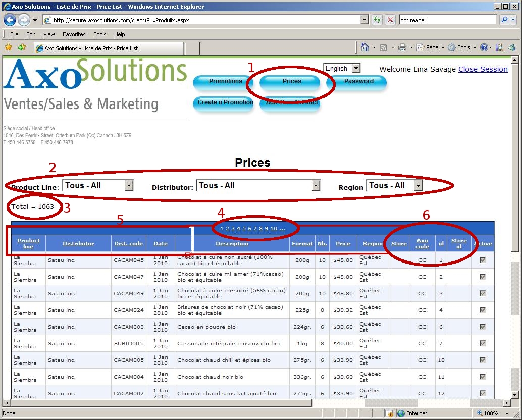Go to results page 2
Screen dimensions: 522x420
click(x=227, y=229)
